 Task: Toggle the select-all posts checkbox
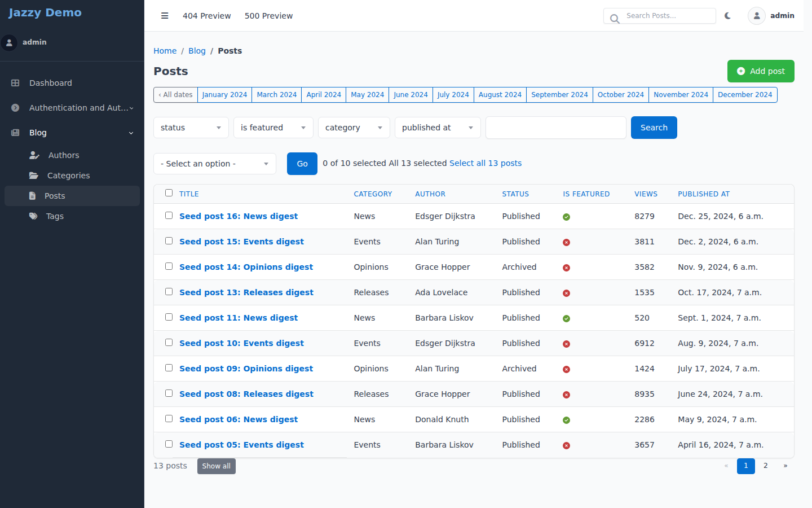tap(169, 193)
